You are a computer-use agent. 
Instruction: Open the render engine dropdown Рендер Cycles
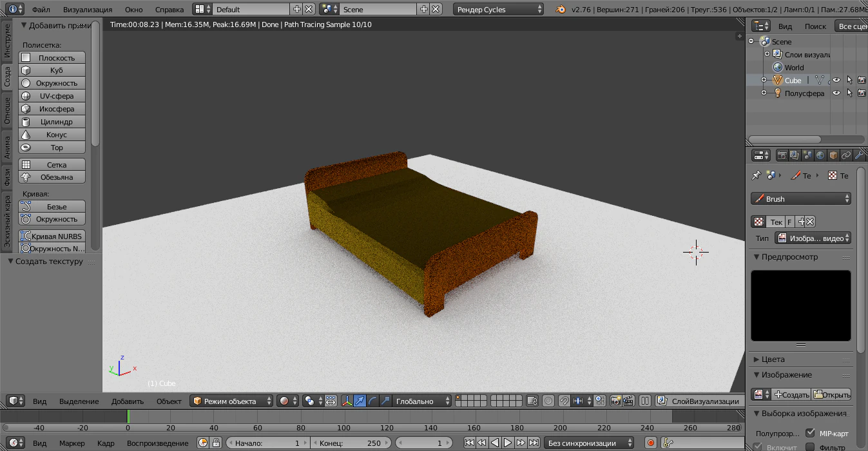[x=498, y=9]
